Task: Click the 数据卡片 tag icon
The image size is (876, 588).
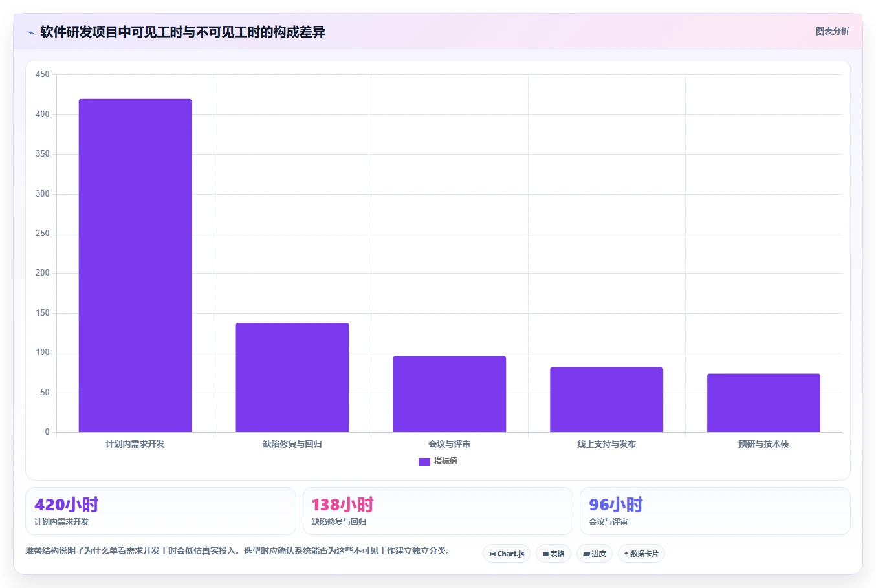Action: [626, 554]
